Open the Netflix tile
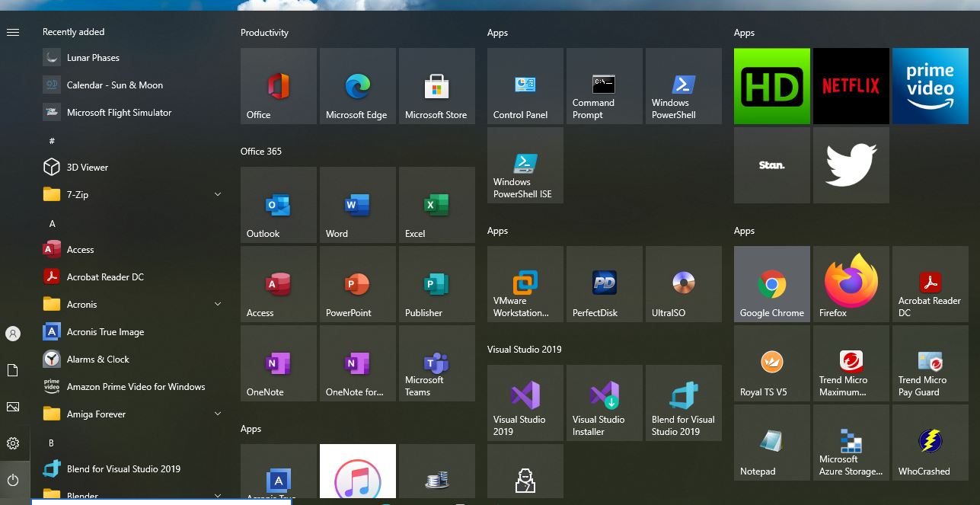The image size is (980, 505). point(851,86)
